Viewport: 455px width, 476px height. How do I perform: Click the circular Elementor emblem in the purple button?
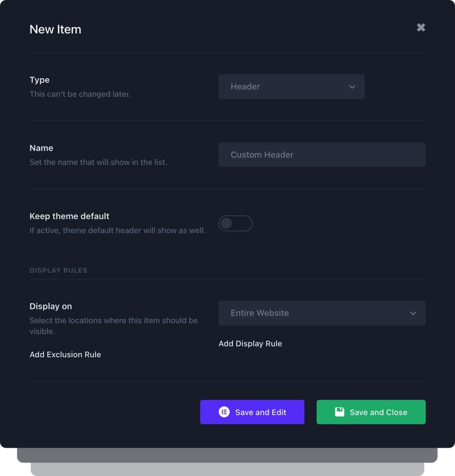[x=225, y=412]
